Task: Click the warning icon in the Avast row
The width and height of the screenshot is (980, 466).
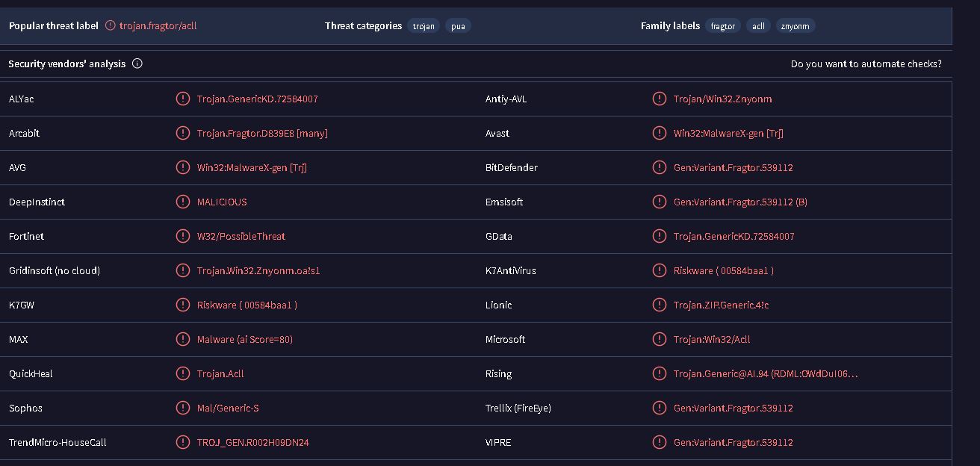Action: coord(660,133)
